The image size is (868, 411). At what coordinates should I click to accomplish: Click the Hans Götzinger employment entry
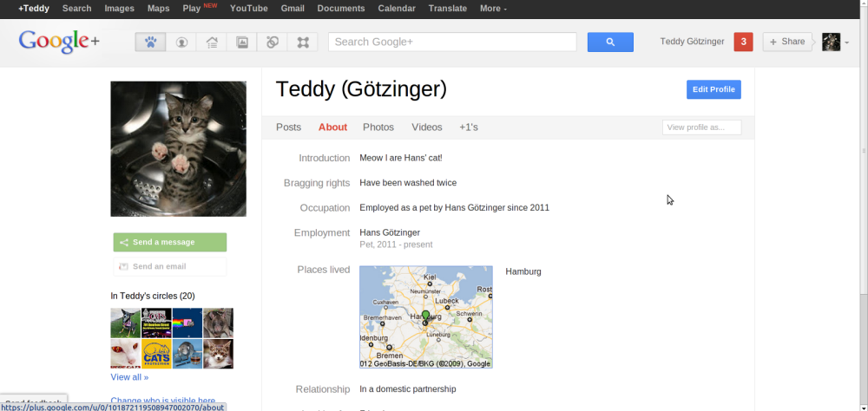pyautogui.click(x=390, y=232)
